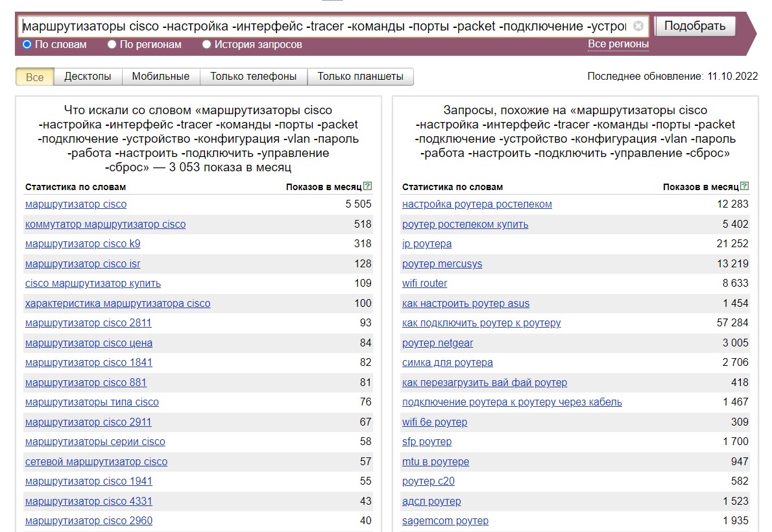This screenshot has height=532, width=772.
Task: Open the 'Все регионы' region selector
Action: click(618, 44)
